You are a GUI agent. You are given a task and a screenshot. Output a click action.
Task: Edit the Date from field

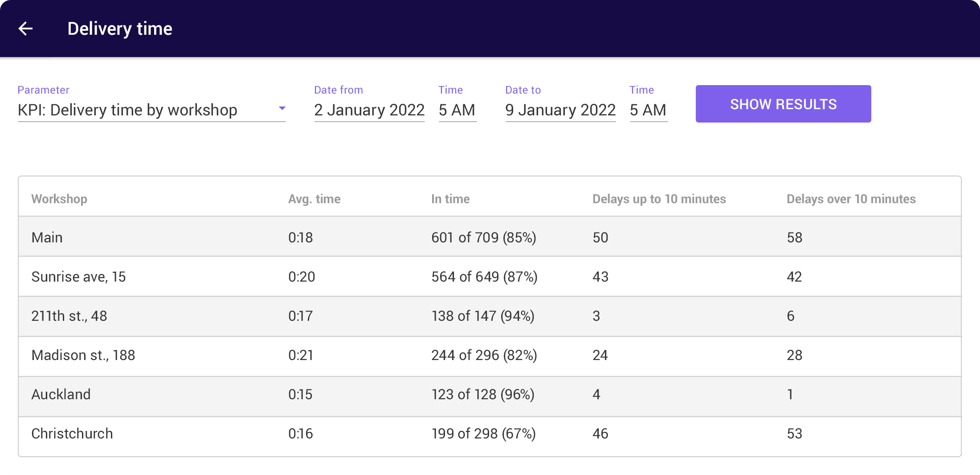369,110
